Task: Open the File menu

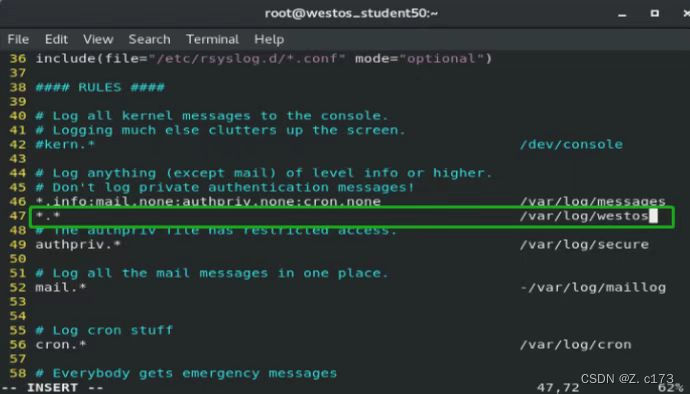Action: click(x=18, y=39)
